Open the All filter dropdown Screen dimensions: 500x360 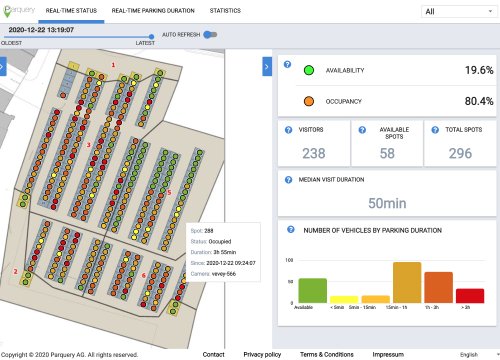pyautogui.click(x=459, y=12)
